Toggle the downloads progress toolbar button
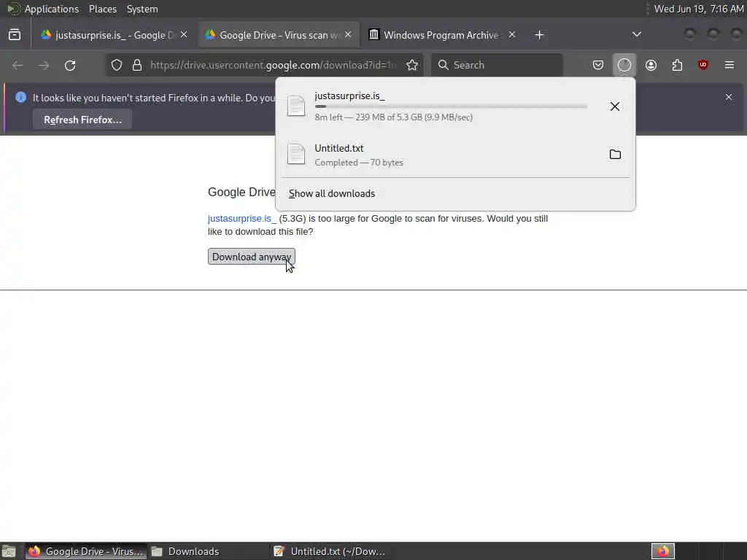 pos(624,65)
